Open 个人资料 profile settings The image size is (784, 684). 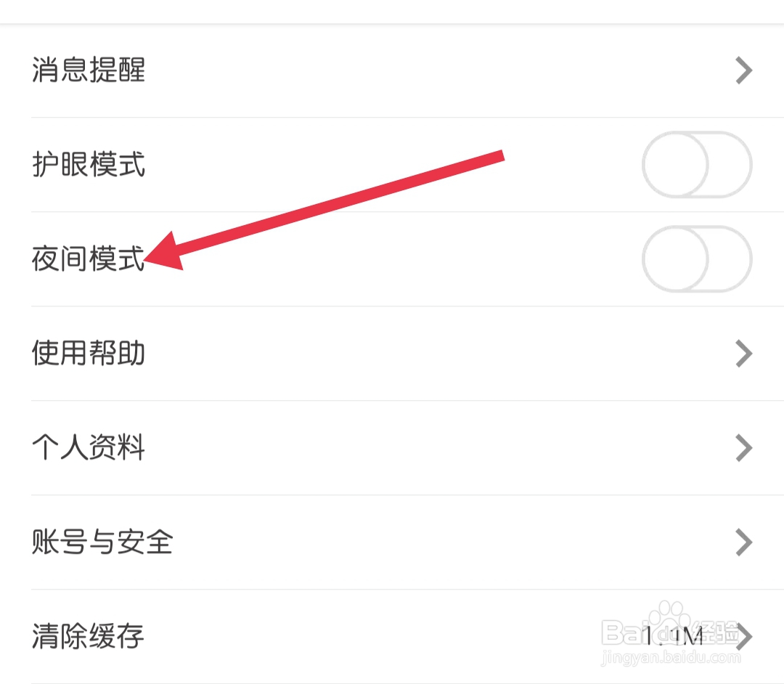click(x=392, y=447)
